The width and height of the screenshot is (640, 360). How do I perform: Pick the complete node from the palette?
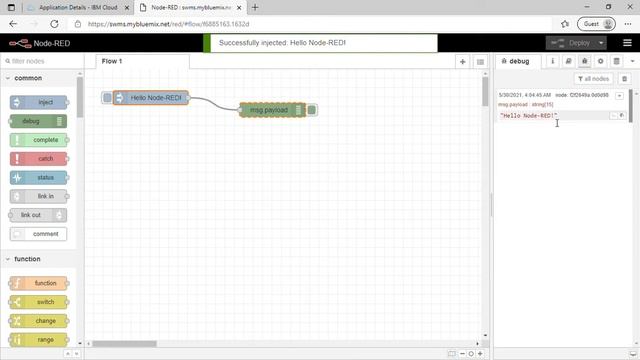coord(39,140)
